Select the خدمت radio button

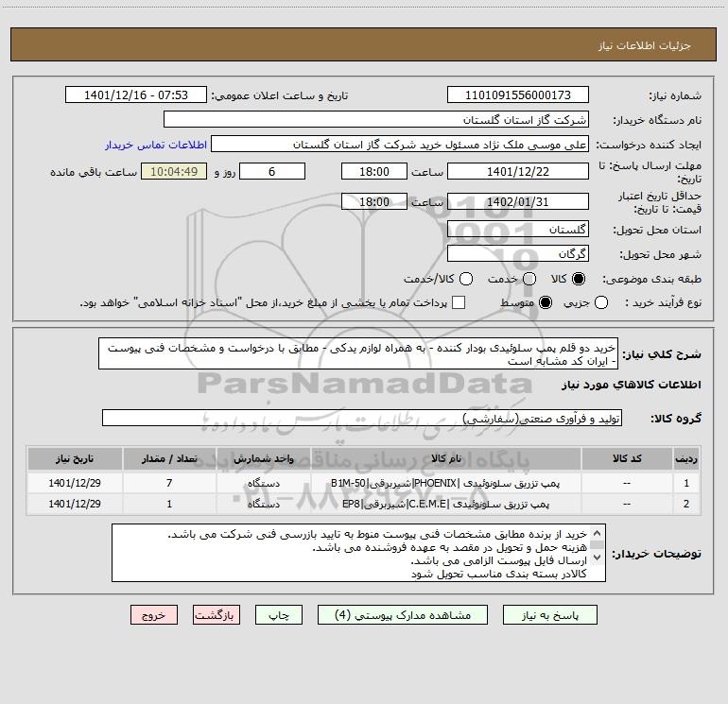(529, 279)
